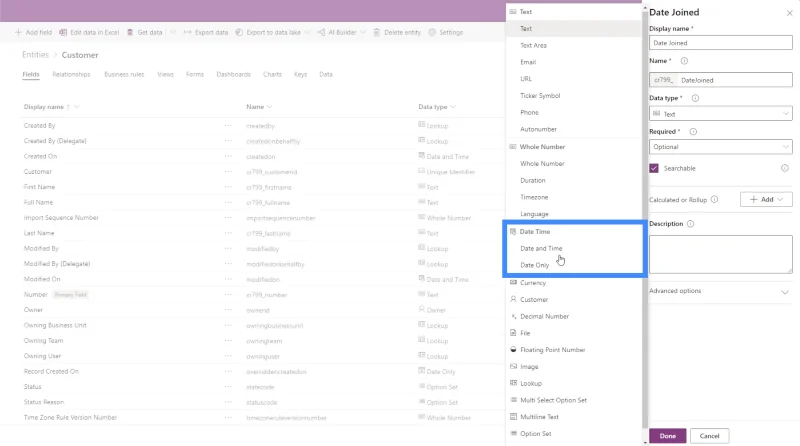
Task: Click info icon beside Searchable
Action: pos(785,168)
